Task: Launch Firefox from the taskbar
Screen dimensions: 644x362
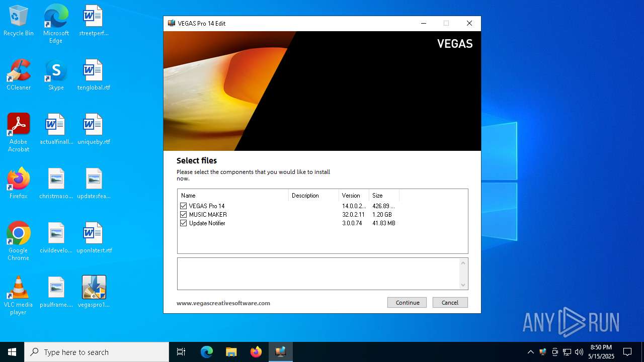Action: (256, 352)
